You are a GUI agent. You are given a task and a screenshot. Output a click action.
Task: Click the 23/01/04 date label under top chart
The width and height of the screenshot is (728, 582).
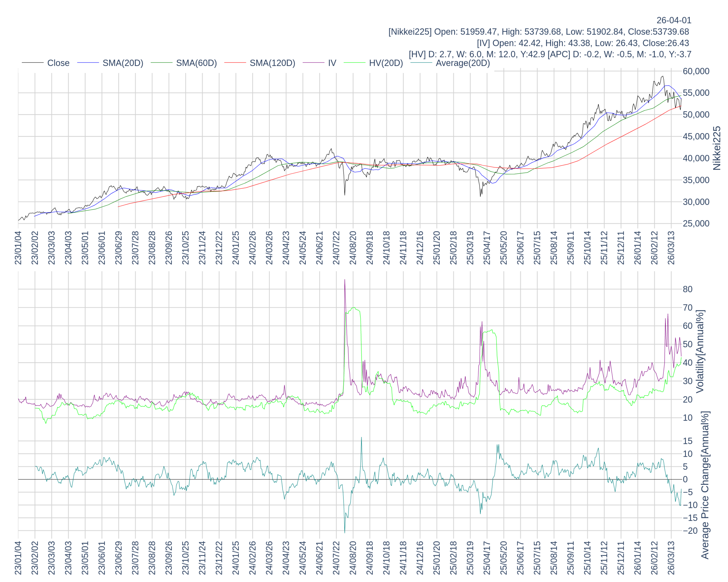[x=18, y=248]
